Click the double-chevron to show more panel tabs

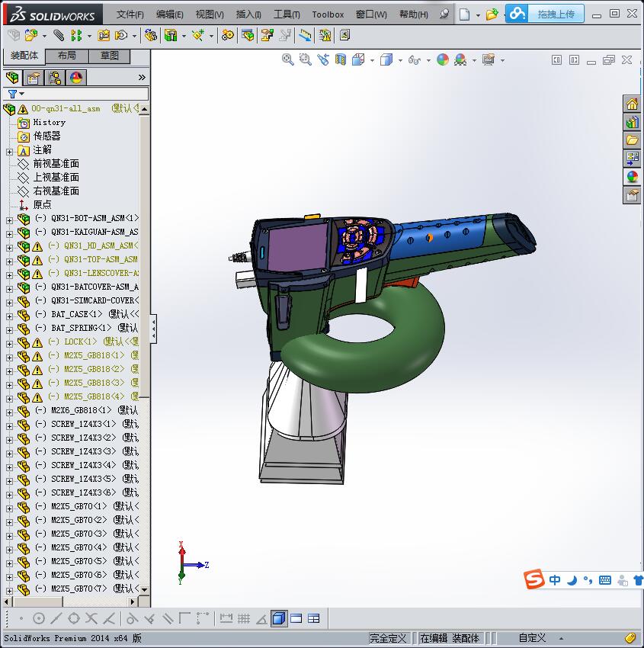point(141,77)
